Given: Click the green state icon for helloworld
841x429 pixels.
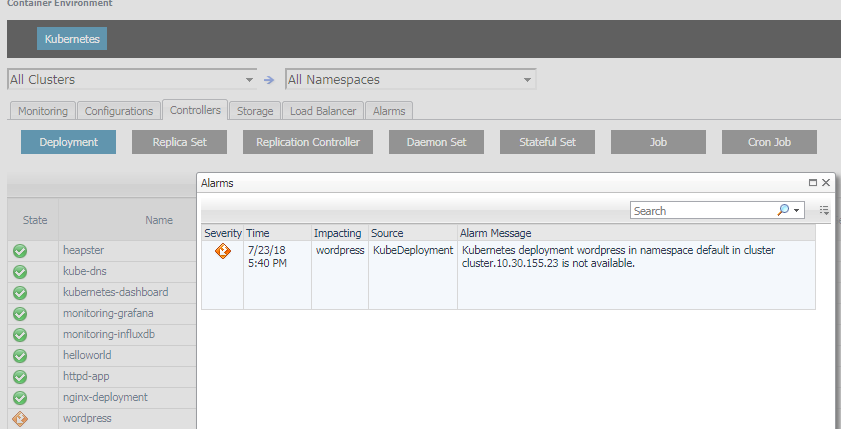Looking at the screenshot, I should (x=20, y=356).
